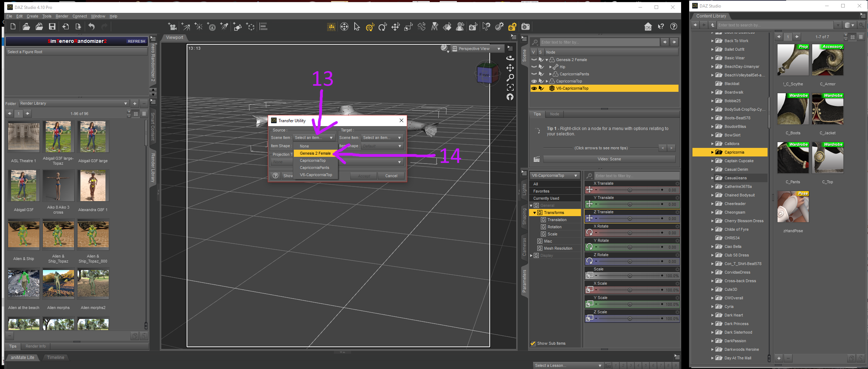Click the viewport frame selection icon
The width and height of the screenshot is (868, 369).
(510, 87)
